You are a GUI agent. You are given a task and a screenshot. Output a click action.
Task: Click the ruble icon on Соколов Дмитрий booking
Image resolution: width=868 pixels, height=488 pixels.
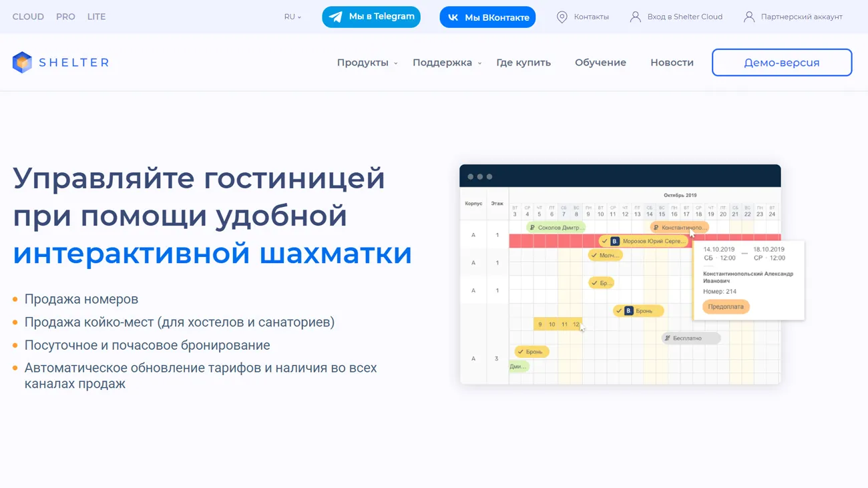(532, 228)
